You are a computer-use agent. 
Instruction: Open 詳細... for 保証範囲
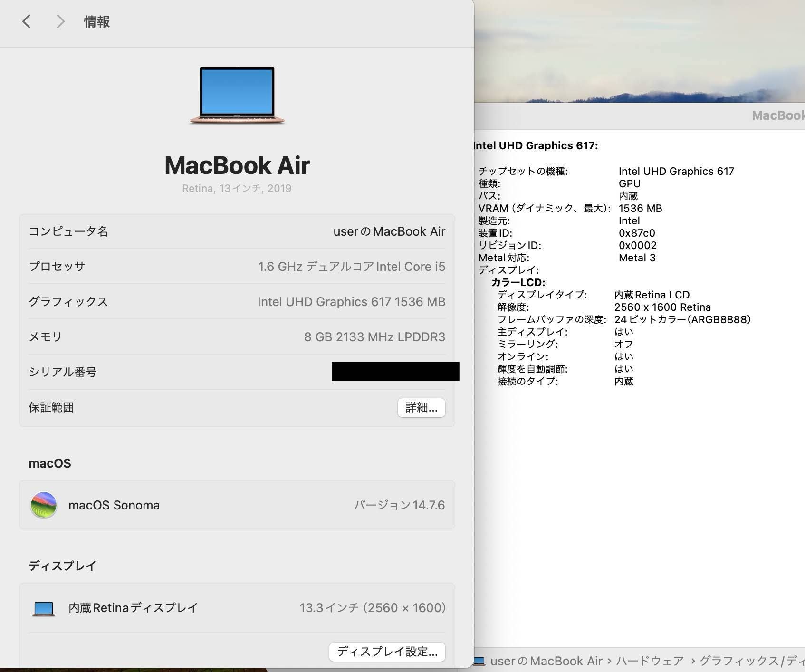pyautogui.click(x=421, y=408)
